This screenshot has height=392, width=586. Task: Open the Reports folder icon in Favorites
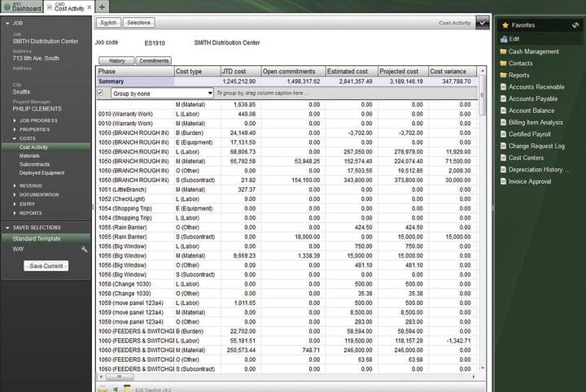pyautogui.click(x=504, y=75)
